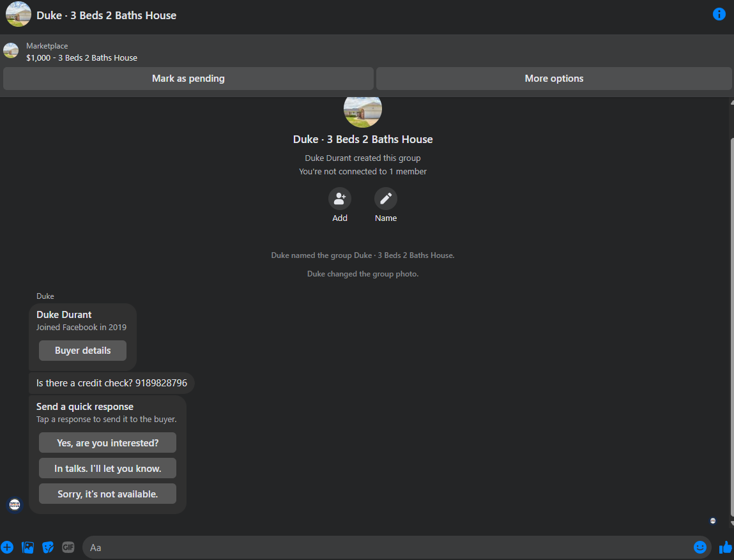Click "Marketplace" label in listing banner

pyautogui.click(x=47, y=46)
